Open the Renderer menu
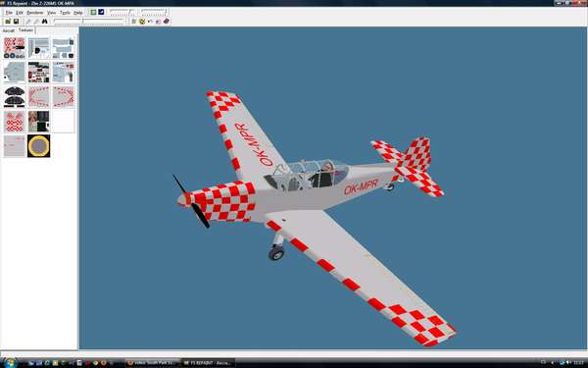This screenshot has width=588, height=368. (x=35, y=13)
